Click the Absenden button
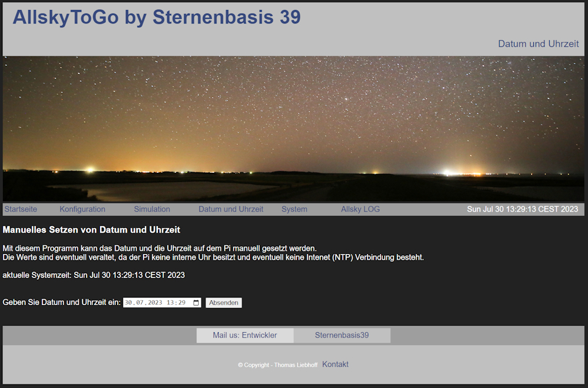Screen dimensions: 588x388 pyautogui.click(x=223, y=303)
